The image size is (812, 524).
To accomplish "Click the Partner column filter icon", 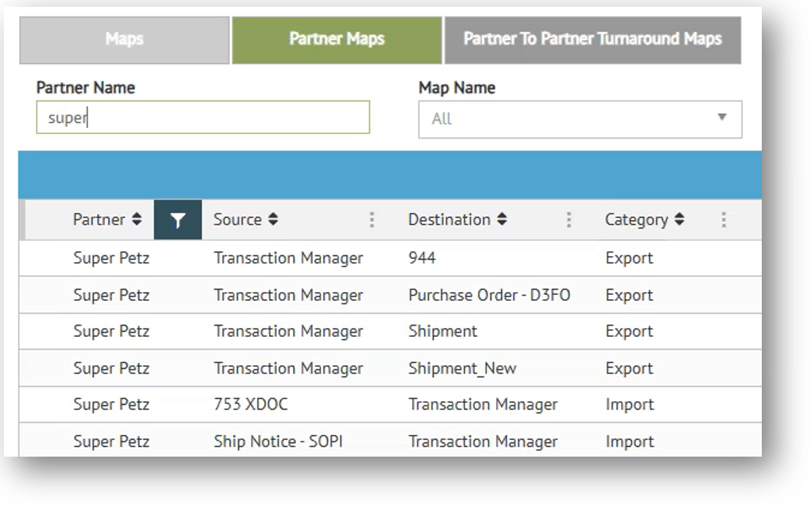I will tap(178, 220).
